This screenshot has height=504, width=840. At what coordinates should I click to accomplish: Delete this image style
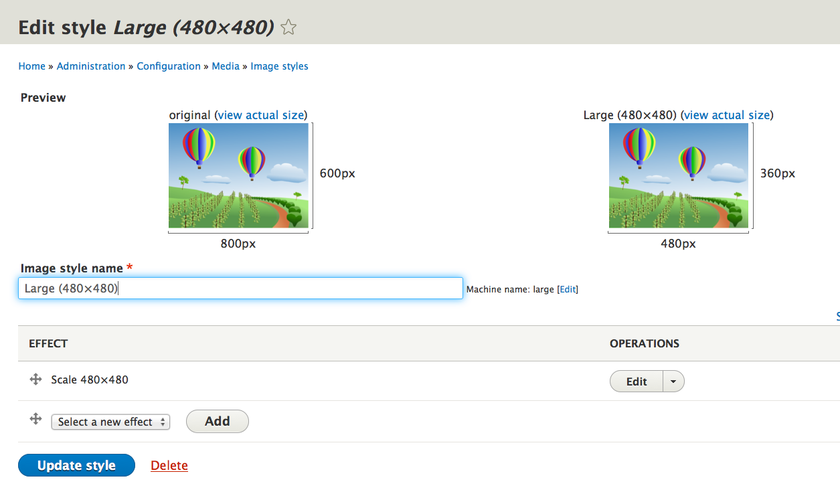point(169,466)
